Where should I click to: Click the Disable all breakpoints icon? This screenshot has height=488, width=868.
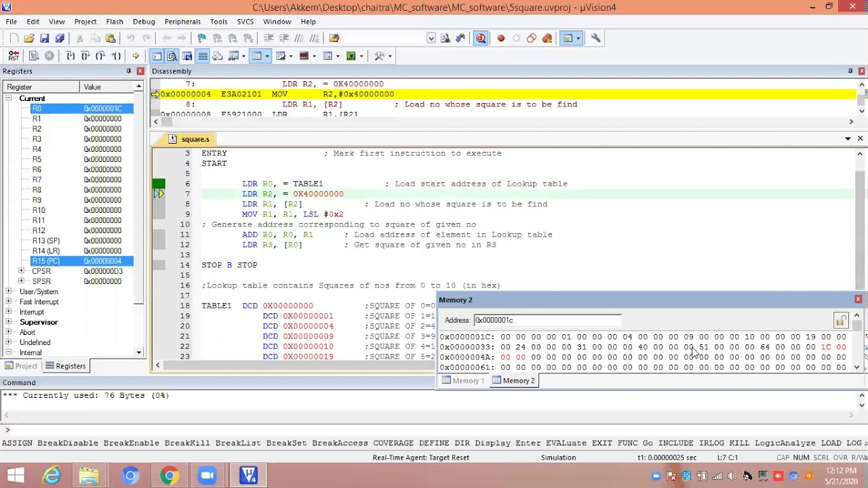coord(532,38)
